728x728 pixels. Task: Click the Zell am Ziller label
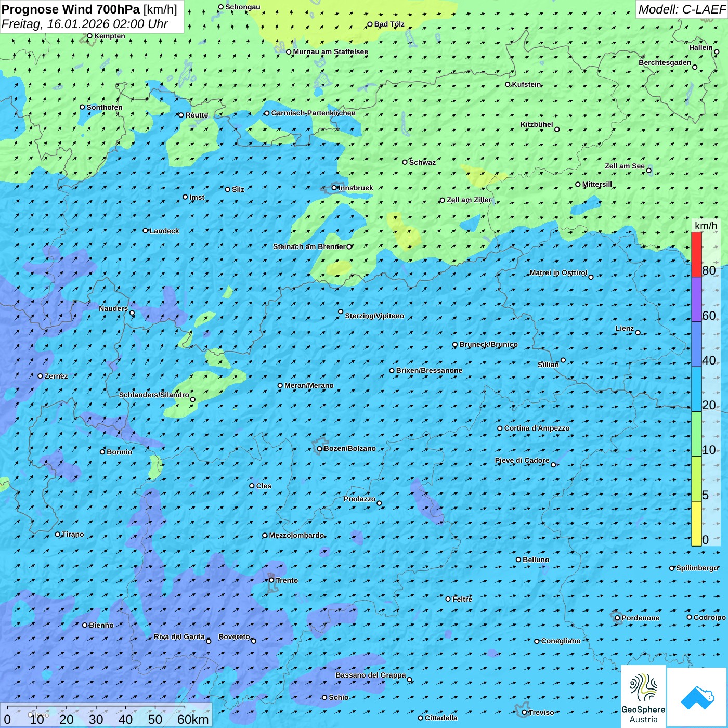tap(469, 200)
